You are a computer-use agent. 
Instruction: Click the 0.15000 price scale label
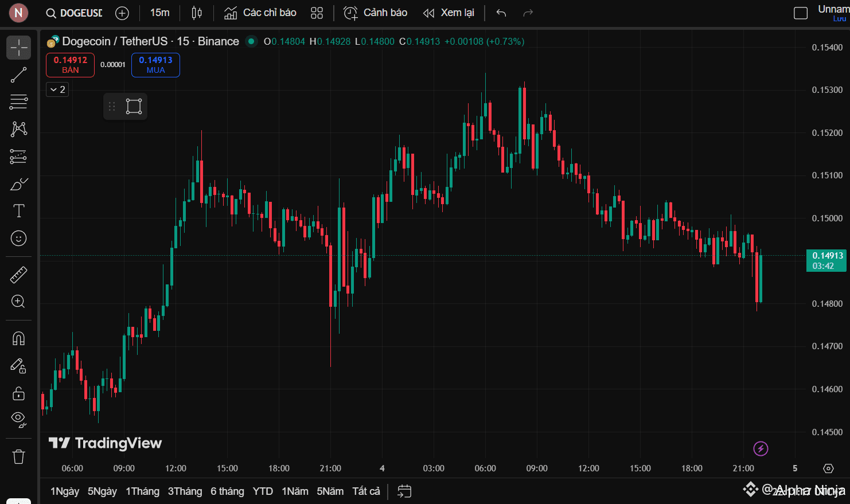(827, 218)
